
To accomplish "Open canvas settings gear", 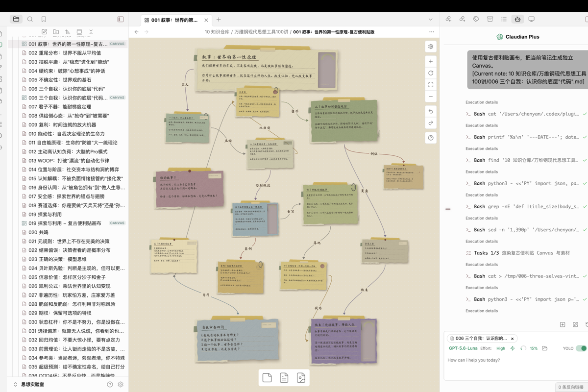I will [431, 47].
